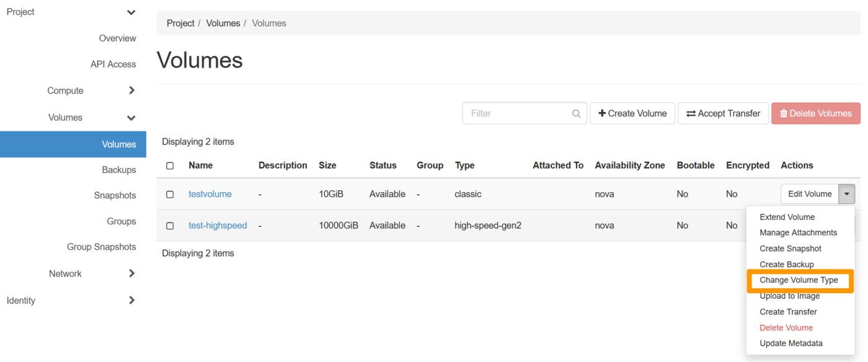Check the select-all checkbox in the table header
Viewport: 868px width, 362px height.
click(170, 165)
